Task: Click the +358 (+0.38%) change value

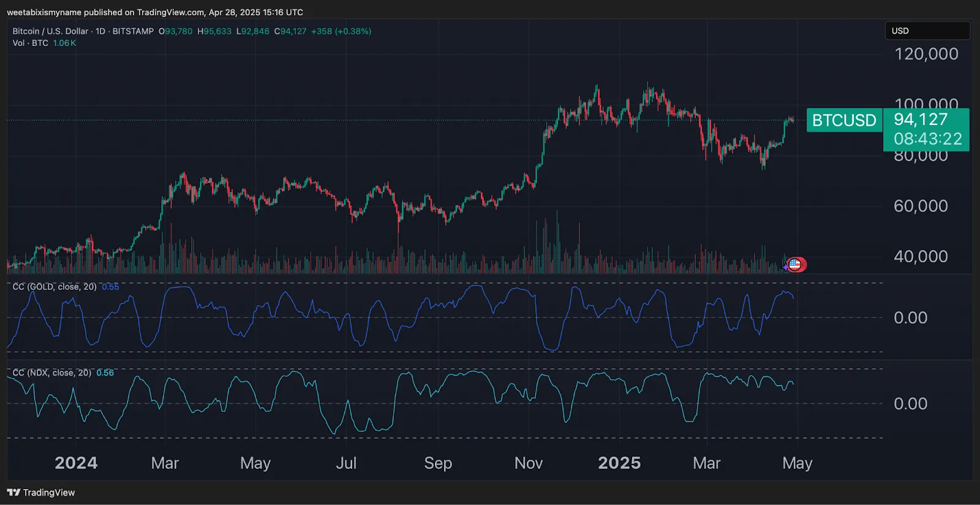Action: [x=341, y=31]
